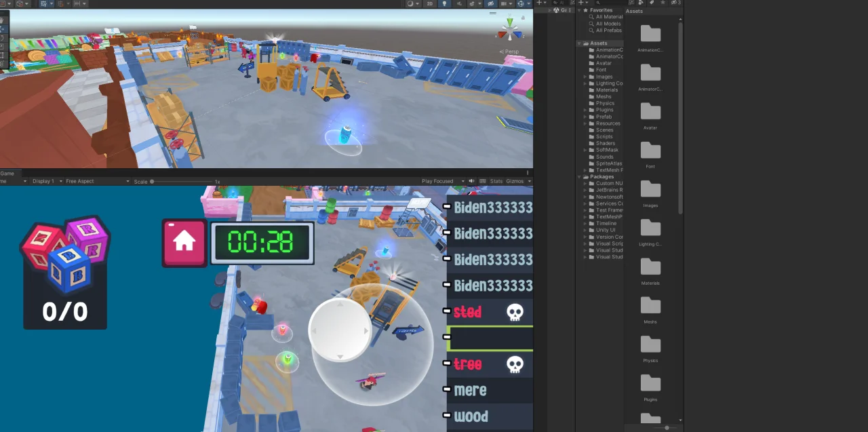Screen dimensions: 868x432
Task: Expand the Timeline package folder
Action: [x=585, y=223]
